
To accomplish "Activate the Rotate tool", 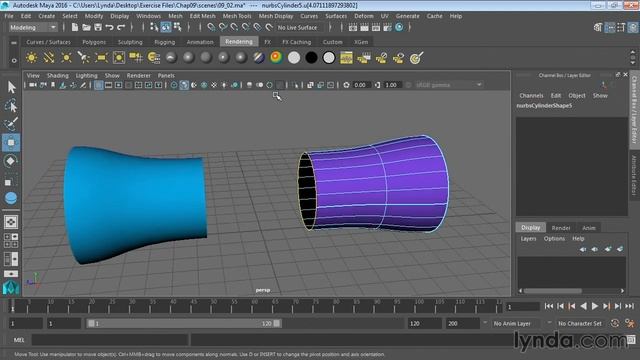I will (11, 161).
